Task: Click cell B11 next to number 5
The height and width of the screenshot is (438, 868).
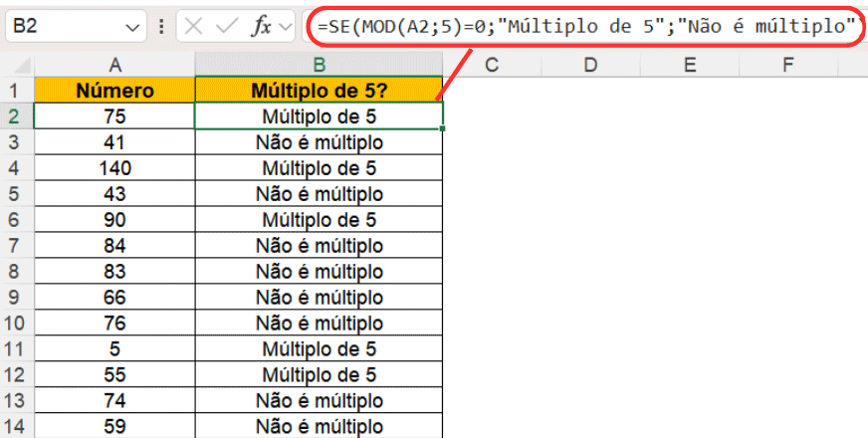Action: click(320, 348)
